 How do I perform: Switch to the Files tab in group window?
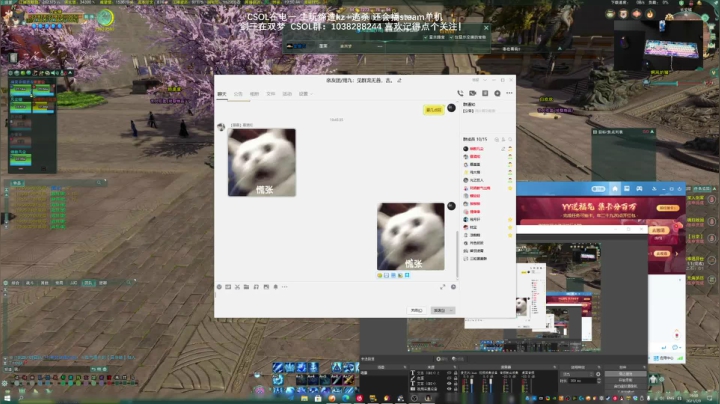[270, 94]
